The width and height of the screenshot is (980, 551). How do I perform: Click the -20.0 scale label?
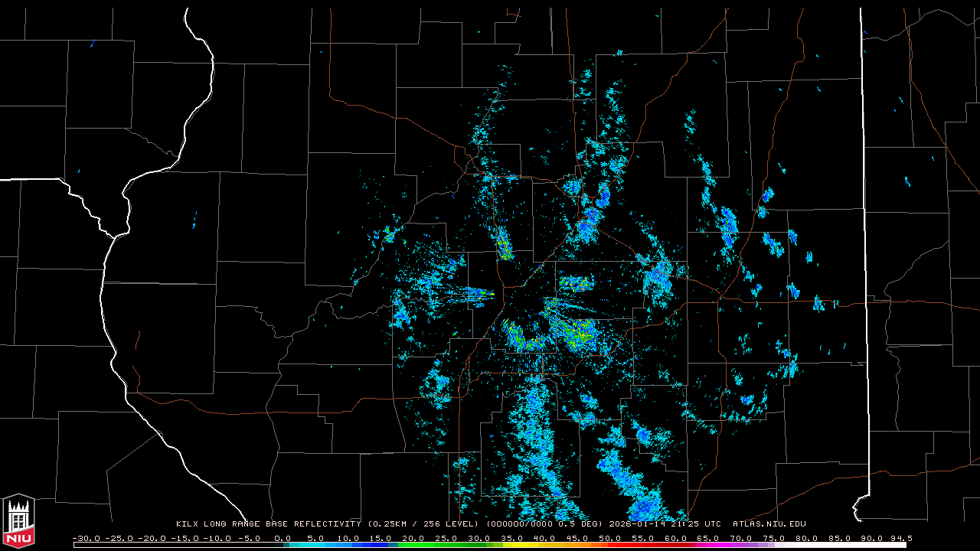[x=154, y=538]
